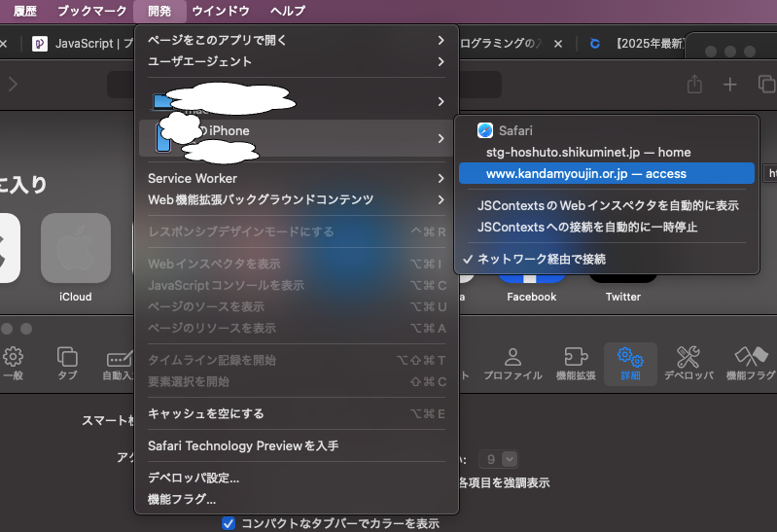777x532 pixels.
Task: Click the loading spinner icon on 2025年最新 tab
Action: click(x=594, y=44)
